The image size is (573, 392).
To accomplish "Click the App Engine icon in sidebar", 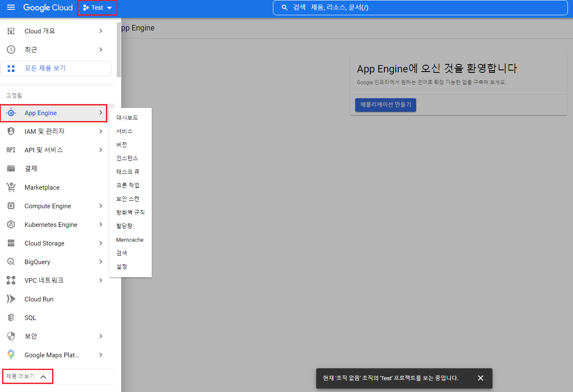I will 11,113.
